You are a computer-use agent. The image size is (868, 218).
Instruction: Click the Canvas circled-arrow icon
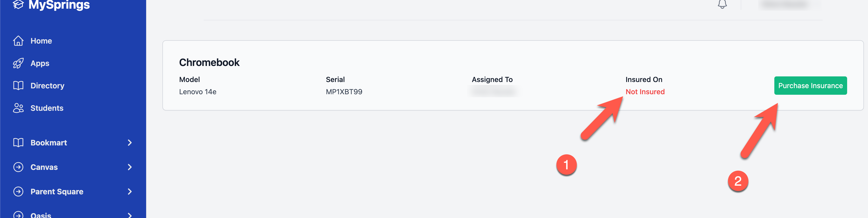[18, 167]
